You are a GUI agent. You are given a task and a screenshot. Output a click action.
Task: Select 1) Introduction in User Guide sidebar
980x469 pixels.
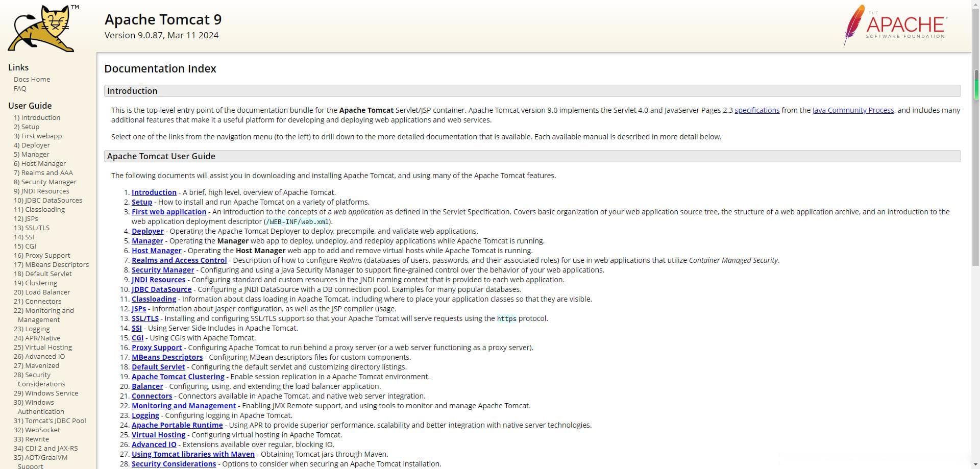tap(37, 117)
